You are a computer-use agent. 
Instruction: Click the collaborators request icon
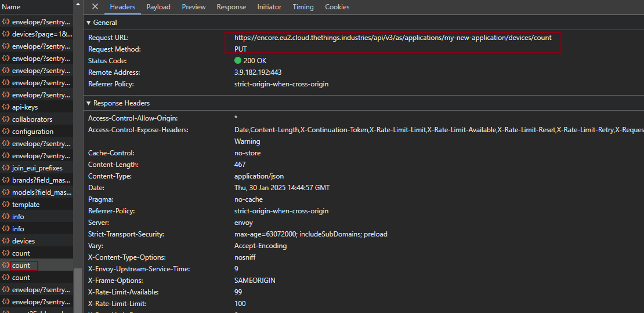[6, 119]
